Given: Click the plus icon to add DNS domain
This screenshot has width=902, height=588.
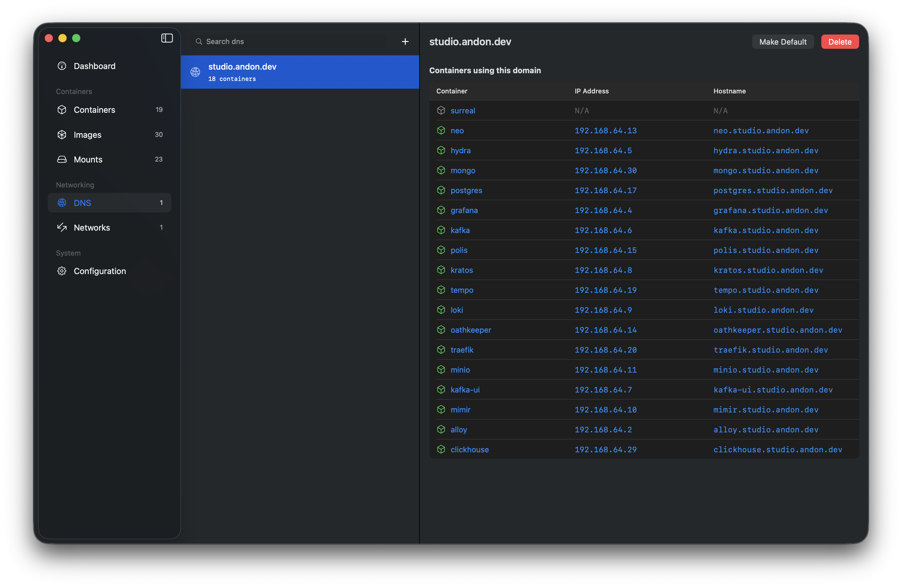Looking at the screenshot, I should pyautogui.click(x=405, y=42).
